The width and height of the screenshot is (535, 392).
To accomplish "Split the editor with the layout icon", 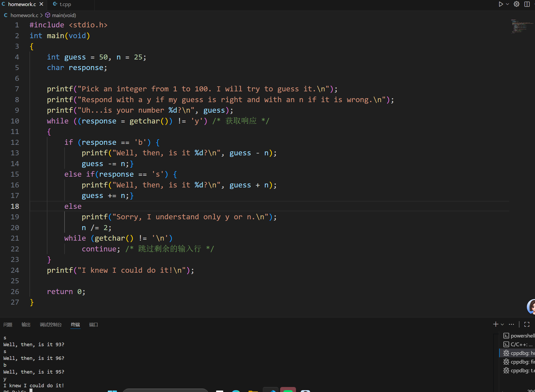I will (x=527, y=4).
